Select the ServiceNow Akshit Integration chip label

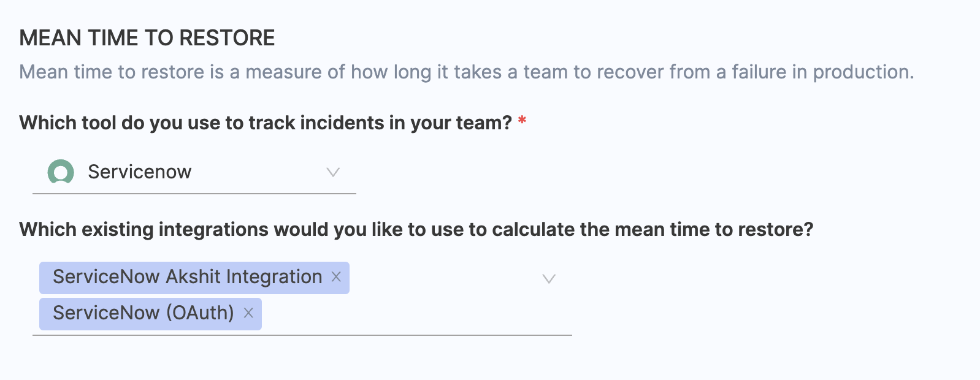187,277
